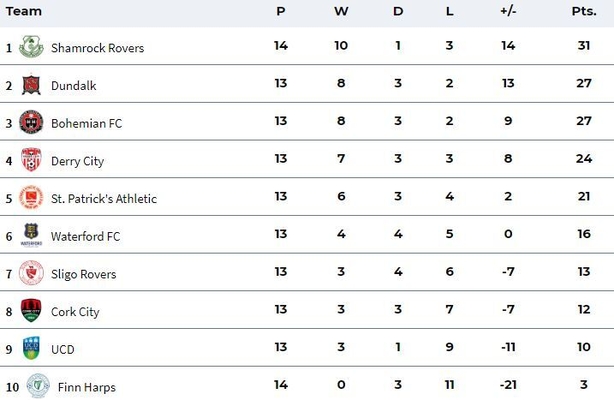Open the Shamrock Rovers team link
Viewport: 614px width, 400px height.
[x=98, y=48]
